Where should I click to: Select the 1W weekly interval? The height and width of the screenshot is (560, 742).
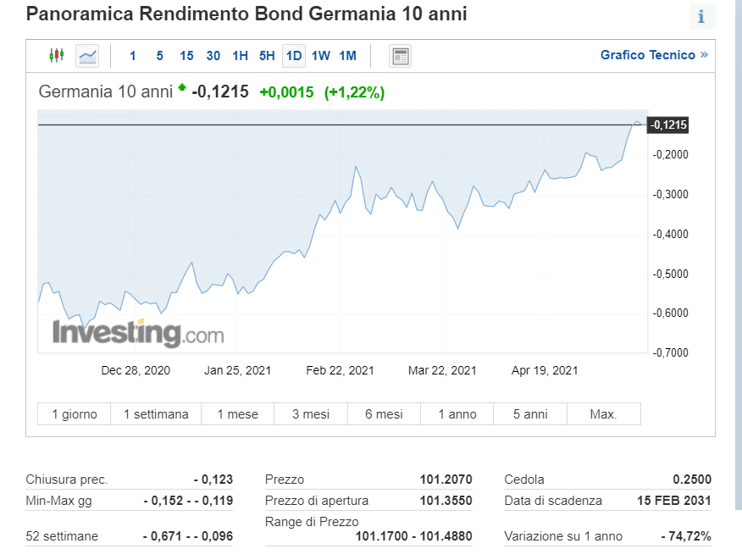[321, 56]
